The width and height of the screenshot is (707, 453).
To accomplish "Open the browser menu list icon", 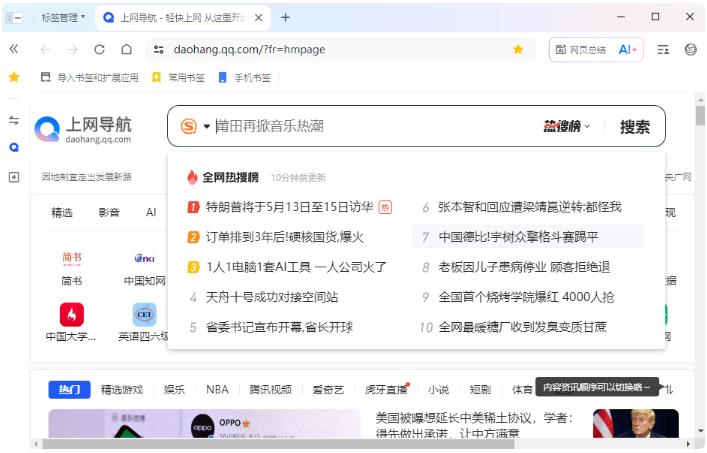I will (x=663, y=50).
